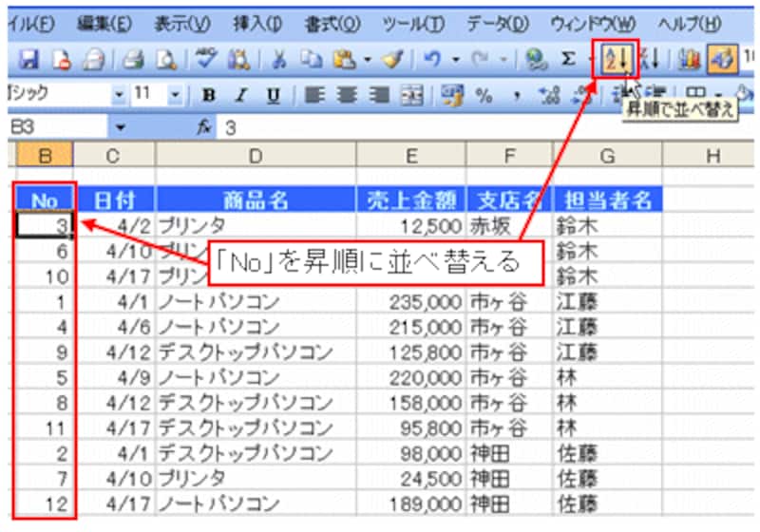
Task: Click the Sort Ascending toolbar icon
Action: pos(617,60)
